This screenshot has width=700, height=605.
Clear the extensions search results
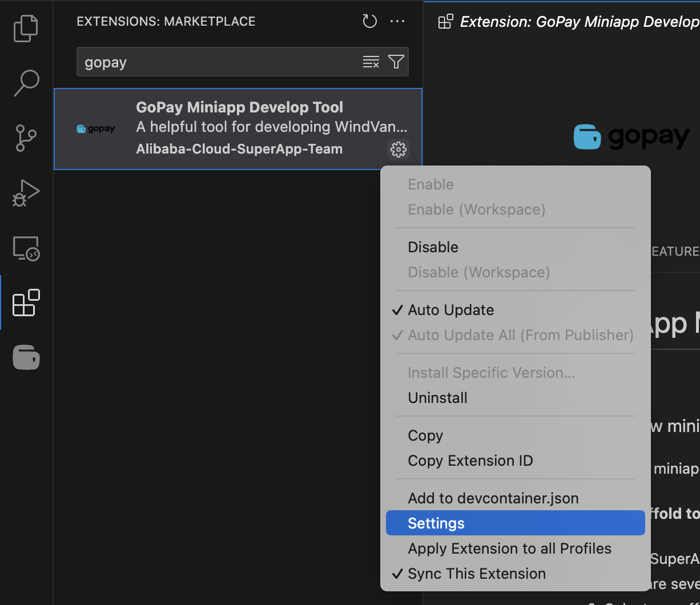pyautogui.click(x=371, y=62)
